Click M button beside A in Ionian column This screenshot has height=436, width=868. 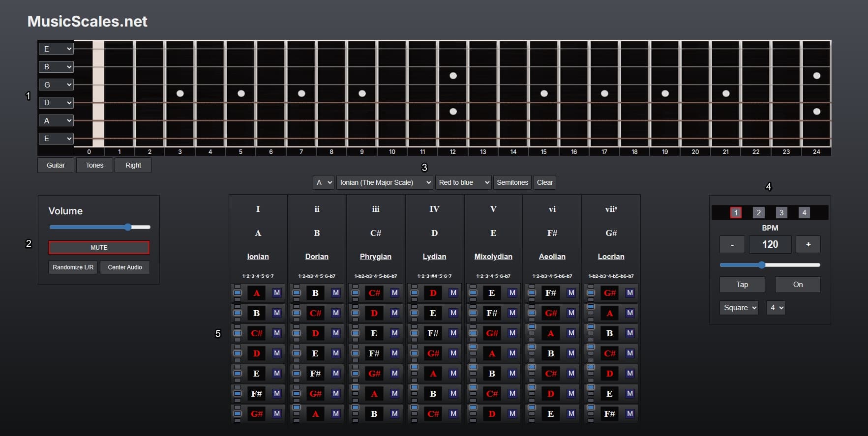(277, 293)
